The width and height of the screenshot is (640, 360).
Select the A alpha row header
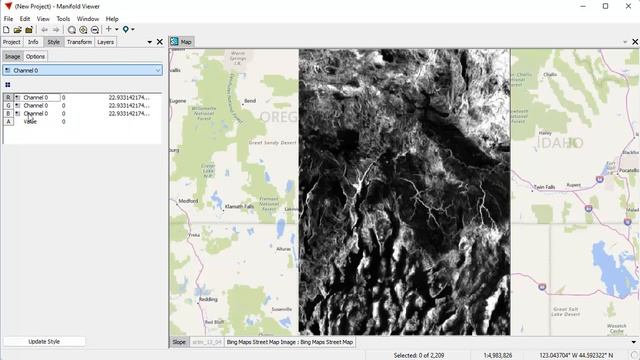8,122
